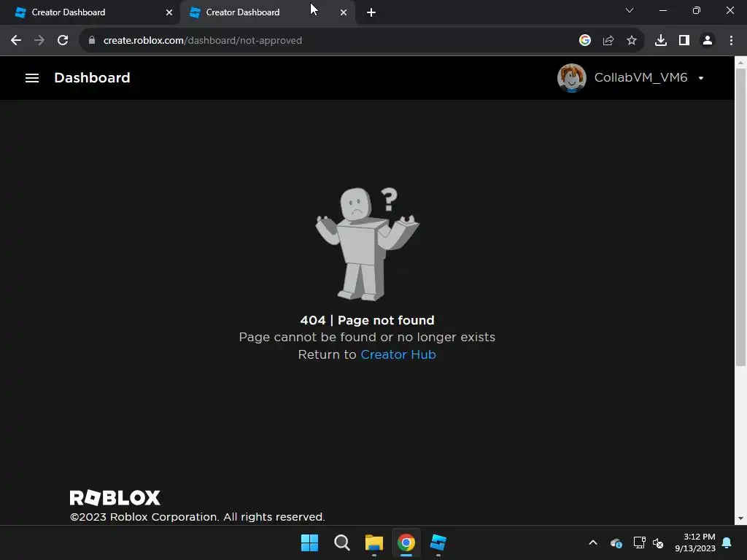747x560 pixels.
Task: Restore down the Chrome window
Action: (696, 10)
